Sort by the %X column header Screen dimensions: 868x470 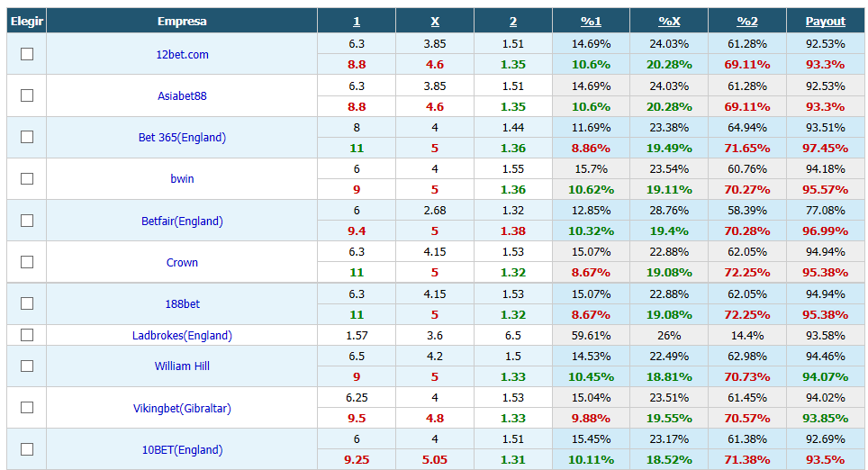669,21
